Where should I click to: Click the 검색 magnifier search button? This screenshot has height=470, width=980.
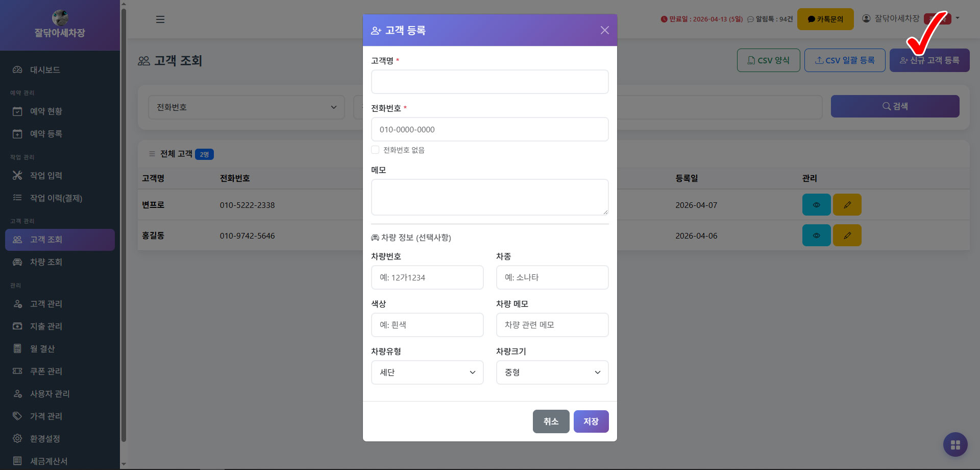[x=895, y=106]
